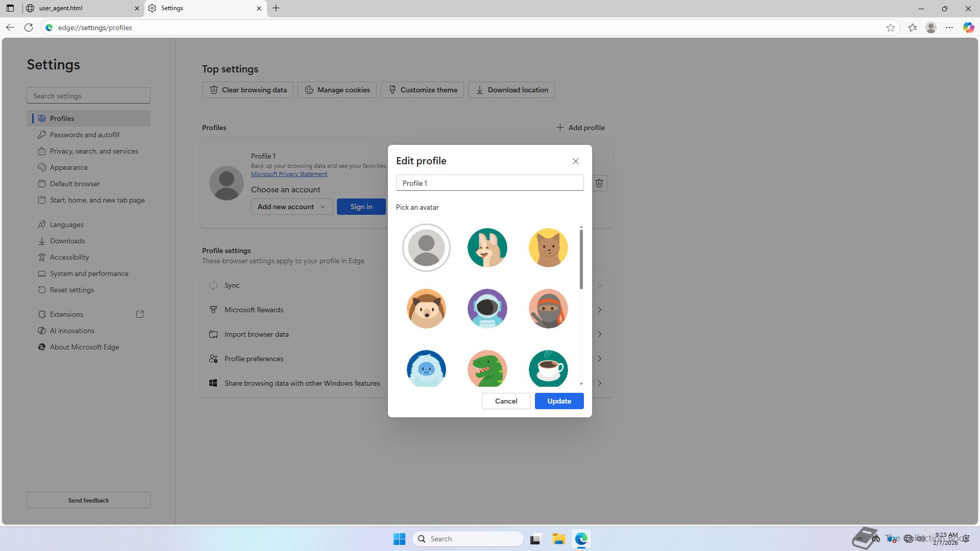Open the Add new account dropdown
Screen dimensions: 980x551
tap(291, 207)
